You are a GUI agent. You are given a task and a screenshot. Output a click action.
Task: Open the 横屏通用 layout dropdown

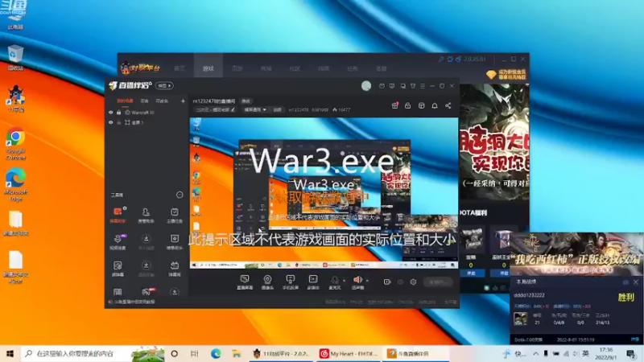tap(255, 110)
